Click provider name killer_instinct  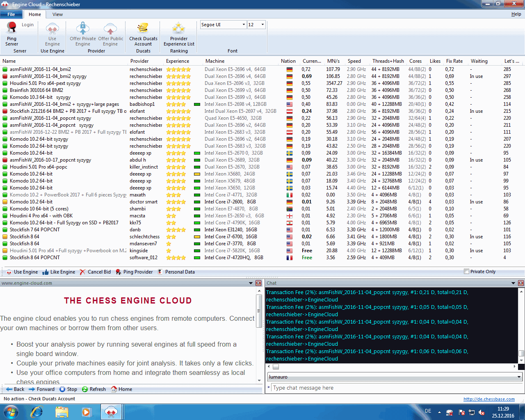point(144,167)
